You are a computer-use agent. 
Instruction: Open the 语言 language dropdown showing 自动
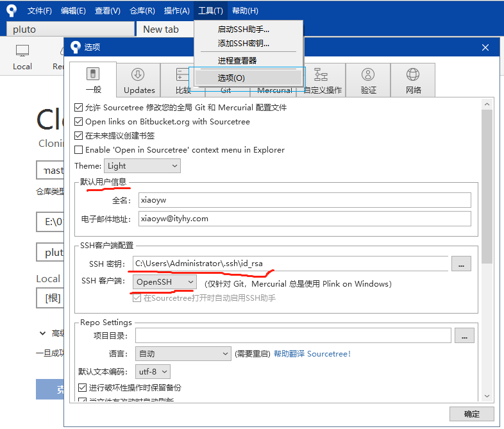tap(183, 354)
